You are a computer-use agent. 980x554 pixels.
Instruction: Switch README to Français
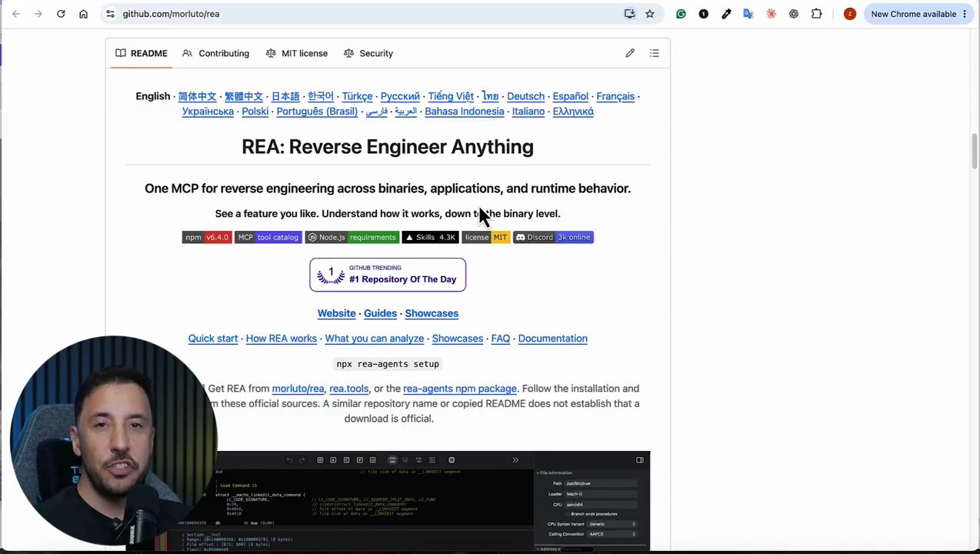pos(615,96)
